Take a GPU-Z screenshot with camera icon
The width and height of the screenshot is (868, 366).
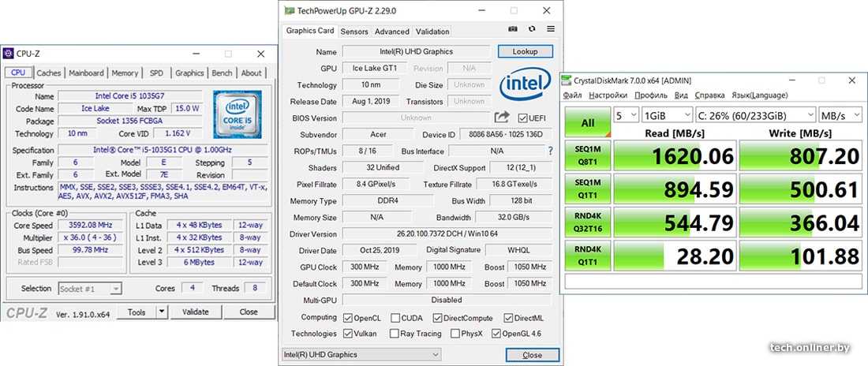pyautogui.click(x=513, y=31)
